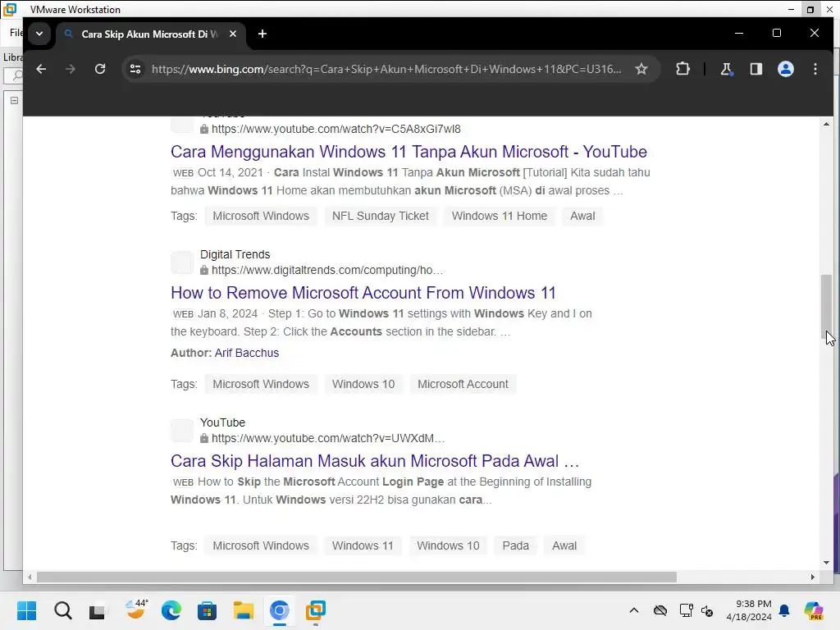Open Copilot preview icon in taskbar

814,610
